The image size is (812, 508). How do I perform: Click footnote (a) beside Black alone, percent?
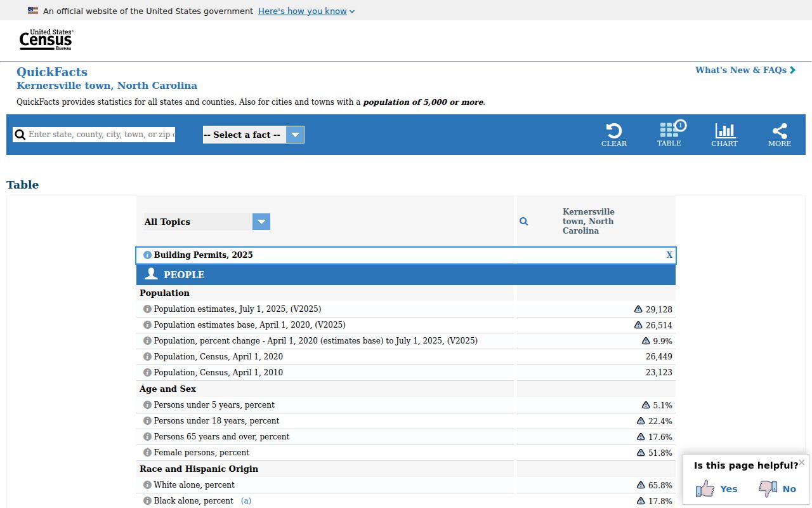[x=246, y=500]
